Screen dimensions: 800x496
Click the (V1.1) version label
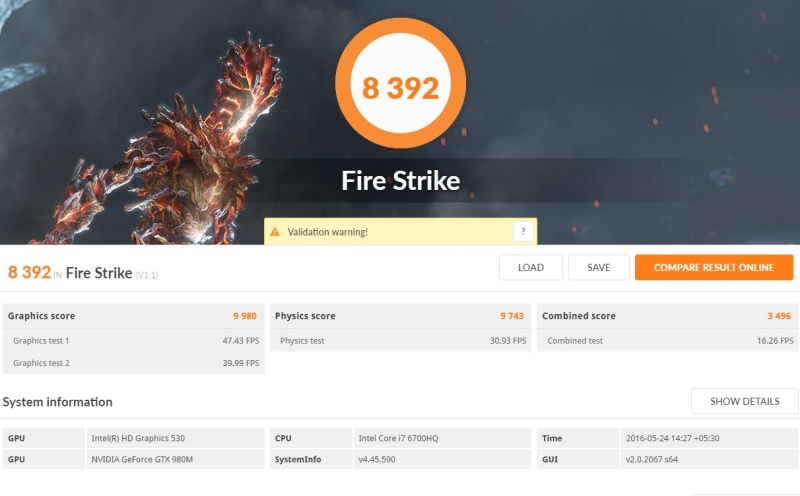[147, 275]
